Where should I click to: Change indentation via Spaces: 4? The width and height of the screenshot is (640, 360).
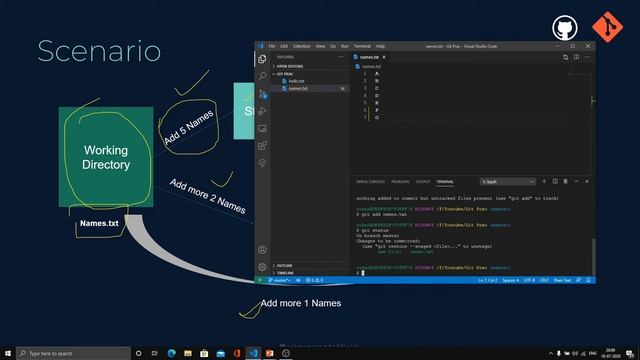click(511, 280)
